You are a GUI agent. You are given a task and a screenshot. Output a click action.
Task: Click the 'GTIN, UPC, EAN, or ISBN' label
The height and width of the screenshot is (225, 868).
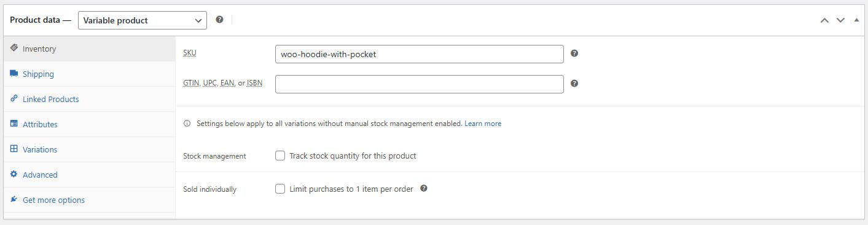223,83
